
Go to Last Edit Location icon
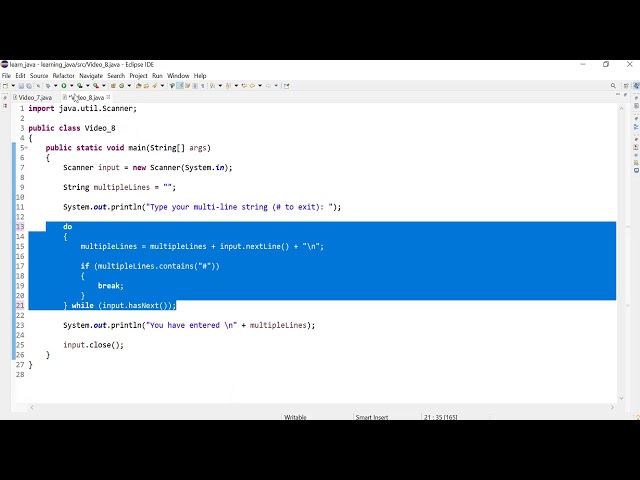(244, 86)
